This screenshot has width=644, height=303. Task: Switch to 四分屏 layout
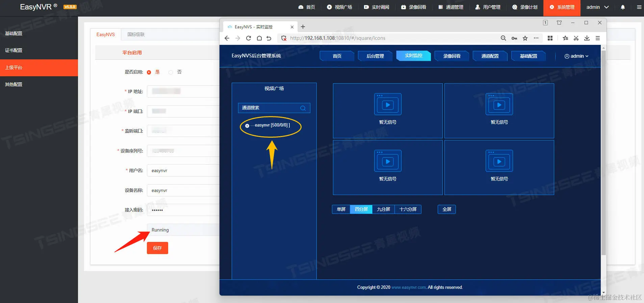[x=361, y=209]
